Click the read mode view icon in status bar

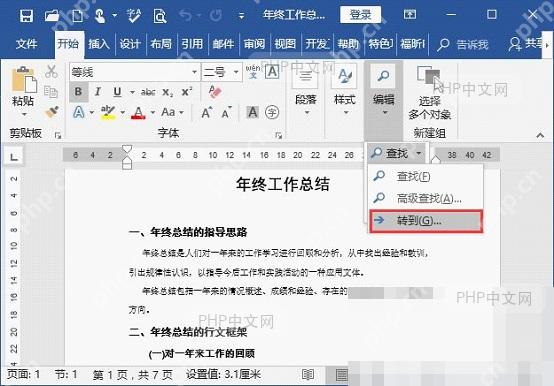point(308,375)
